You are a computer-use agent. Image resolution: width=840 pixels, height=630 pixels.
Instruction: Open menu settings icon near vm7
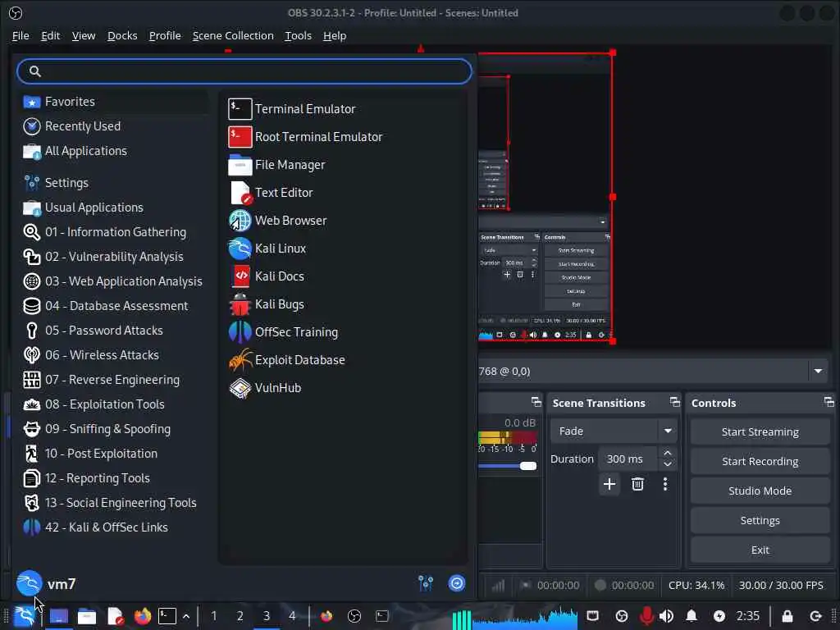pyautogui.click(x=426, y=583)
